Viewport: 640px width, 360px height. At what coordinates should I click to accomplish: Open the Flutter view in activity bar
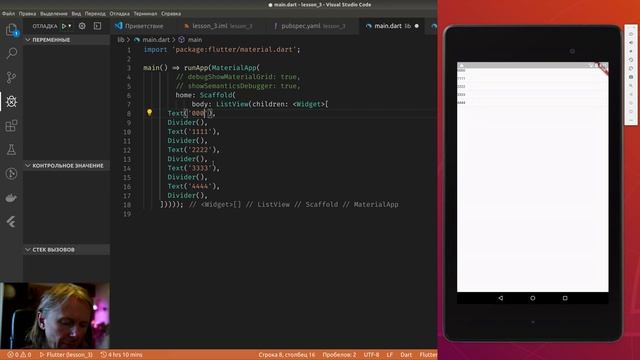click(x=11, y=222)
